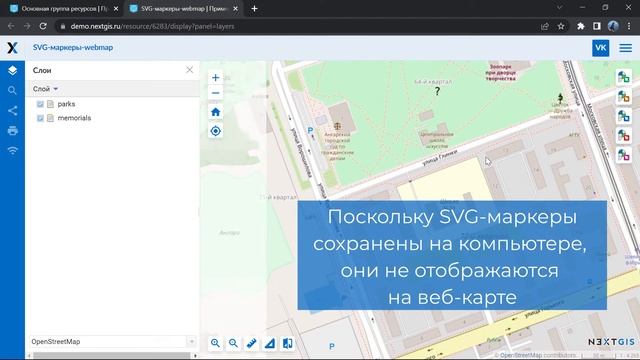Viewport: 640px width, 360px height.
Task: Go back in browser history
Action: (11, 26)
